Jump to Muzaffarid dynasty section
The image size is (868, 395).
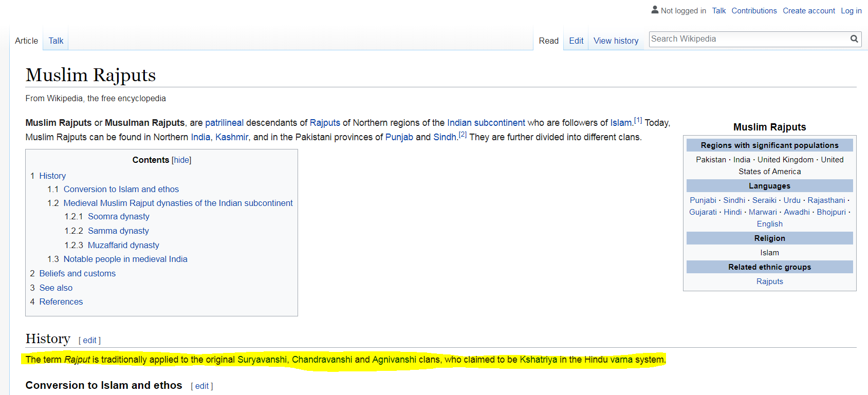click(x=123, y=245)
